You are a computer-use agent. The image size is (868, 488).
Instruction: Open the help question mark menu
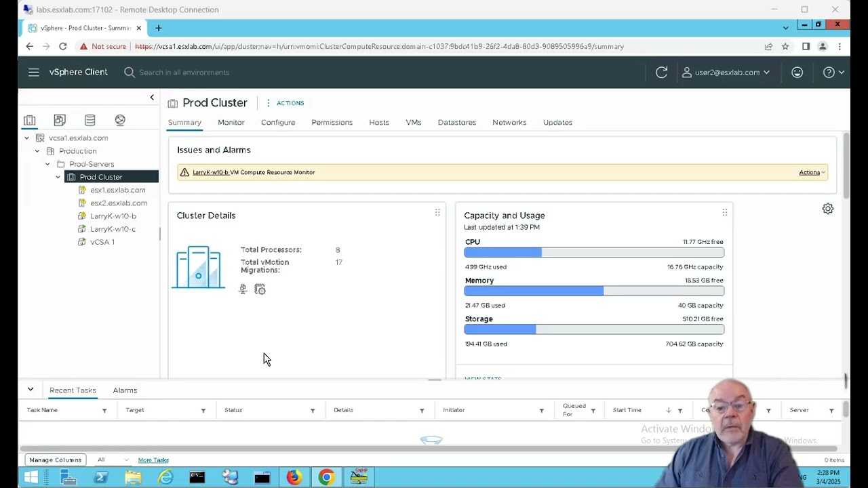[x=833, y=73]
